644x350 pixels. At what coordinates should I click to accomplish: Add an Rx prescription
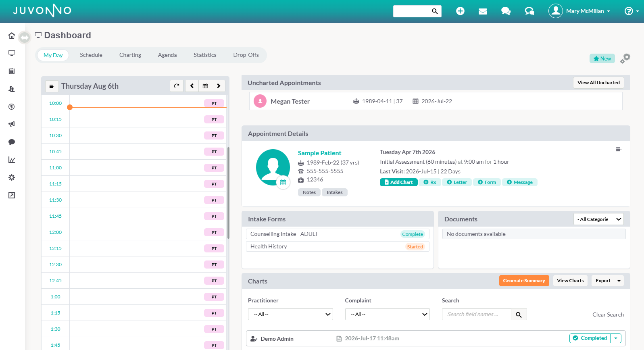[430, 182]
